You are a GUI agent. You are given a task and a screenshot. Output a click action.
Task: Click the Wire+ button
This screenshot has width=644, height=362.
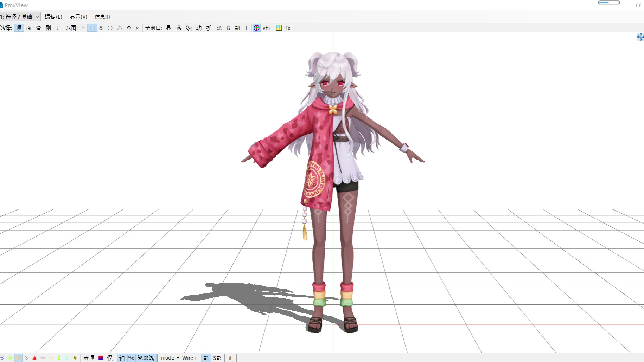(189, 358)
